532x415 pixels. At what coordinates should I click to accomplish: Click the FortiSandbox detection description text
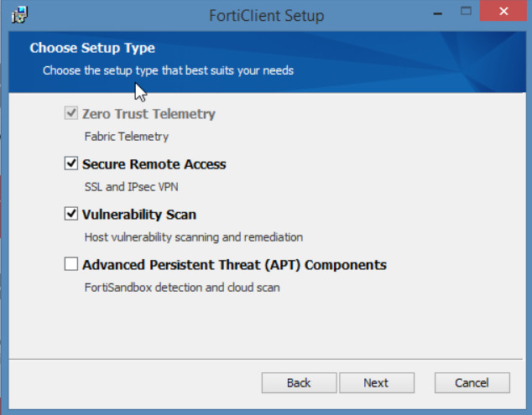coord(182,288)
